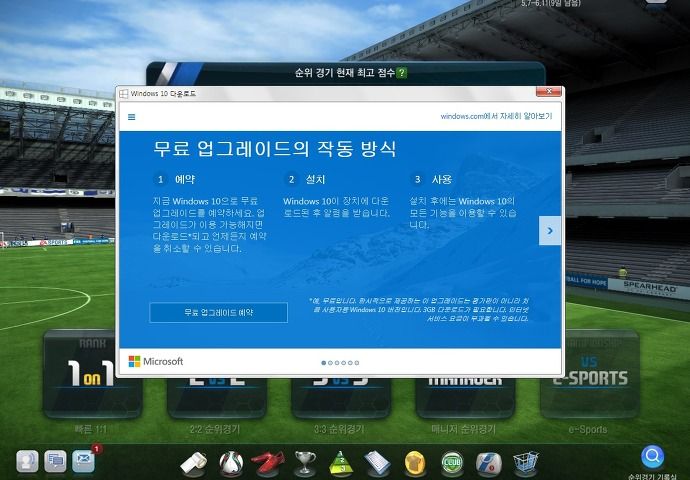Click the free upgrade reservation button

218,312
